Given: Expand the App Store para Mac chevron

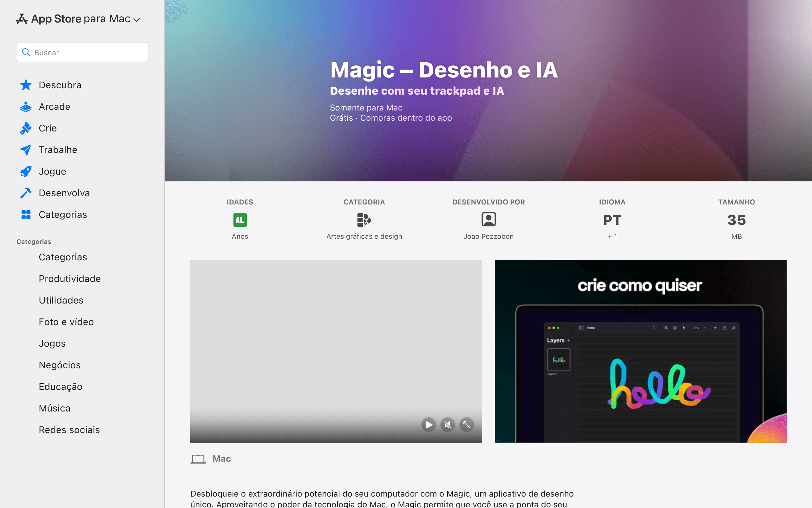Looking at the screenshot, I should coord(137,20).
